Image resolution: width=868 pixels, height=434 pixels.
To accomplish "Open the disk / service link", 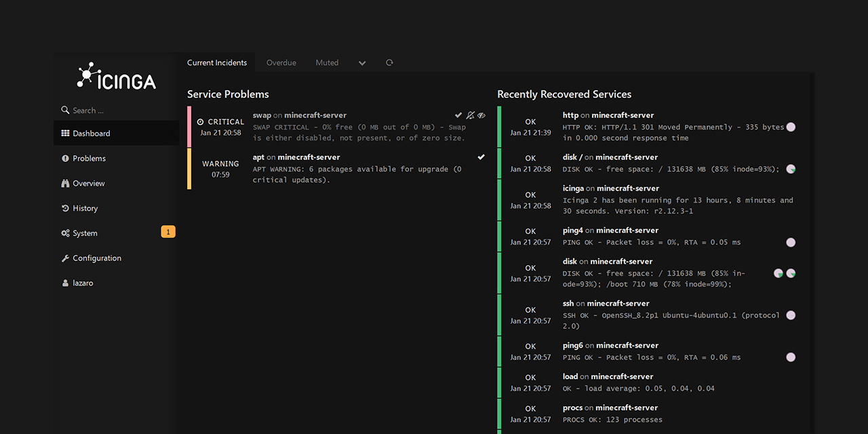I will pyautogui.click(x=572, y=157).
